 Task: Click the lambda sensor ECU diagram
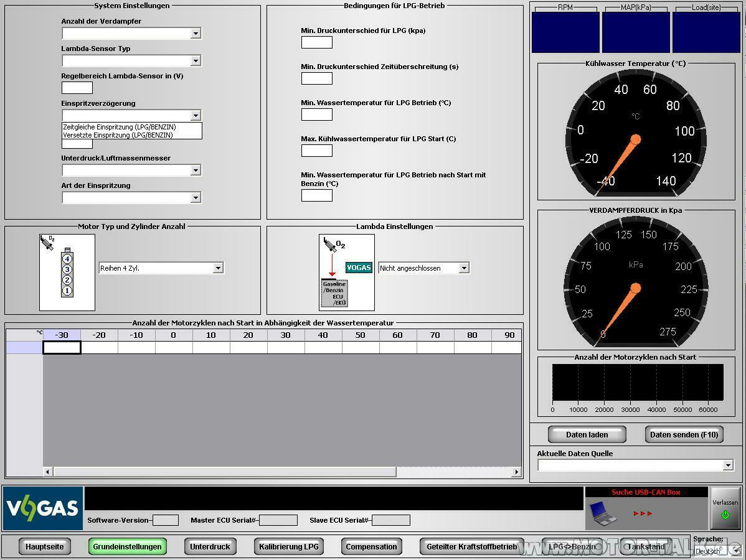pos(334,292)
